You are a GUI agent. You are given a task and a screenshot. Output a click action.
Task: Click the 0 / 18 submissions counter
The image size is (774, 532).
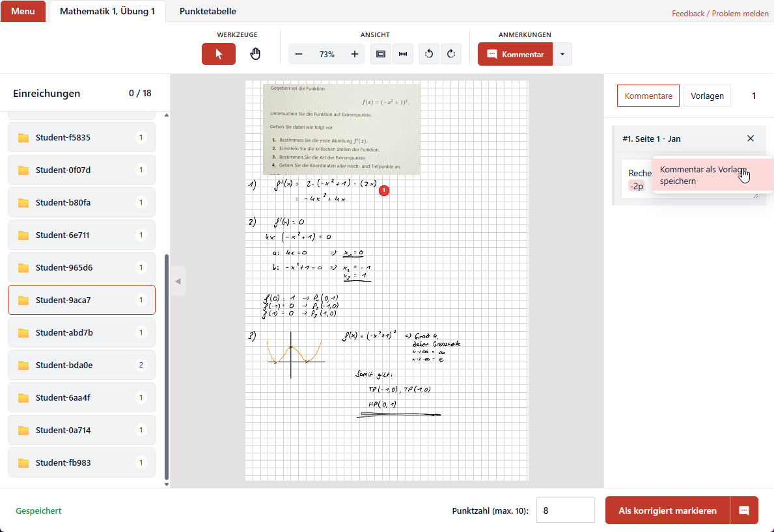click(x=140, y=93)
